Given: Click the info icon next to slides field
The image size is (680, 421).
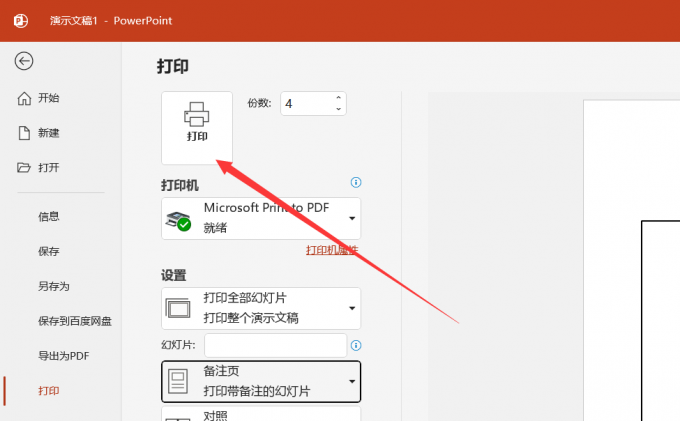Looking at the screenshot, I should (x=356, y=346).
